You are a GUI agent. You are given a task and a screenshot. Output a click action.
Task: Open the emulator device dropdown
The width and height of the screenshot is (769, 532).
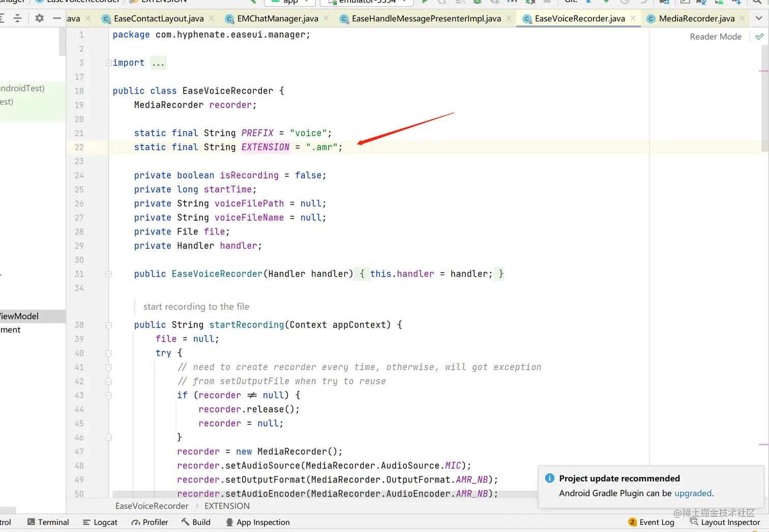click(368, 2)
